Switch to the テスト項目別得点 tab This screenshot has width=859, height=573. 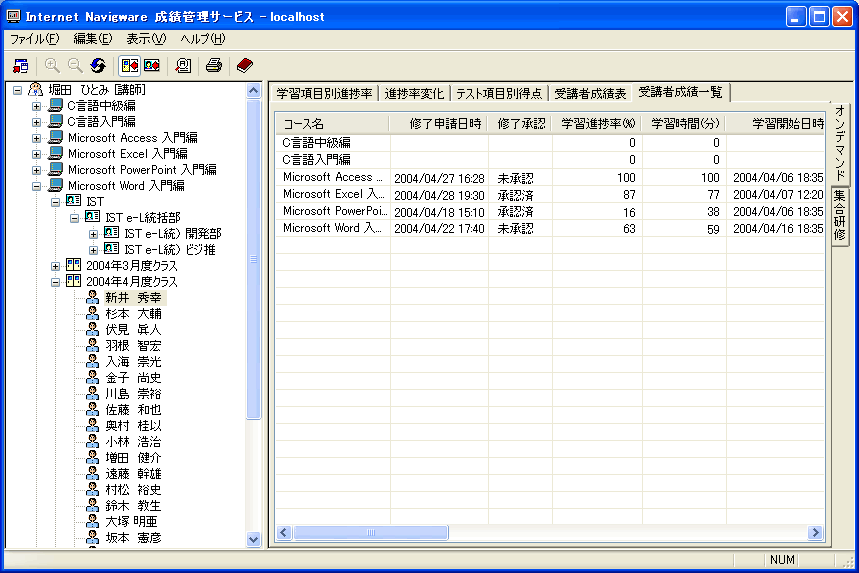pos(499,94)
